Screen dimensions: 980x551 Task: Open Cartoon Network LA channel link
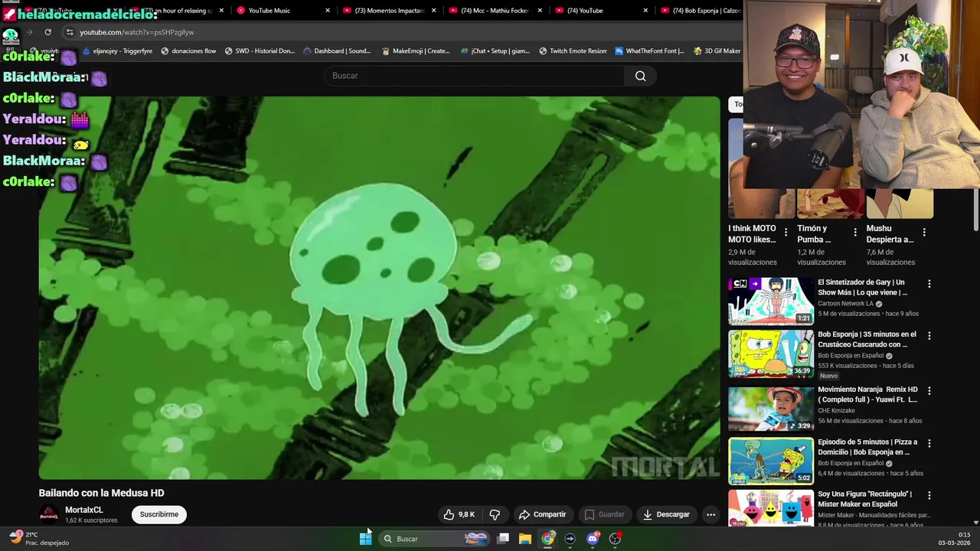point(846,303)
